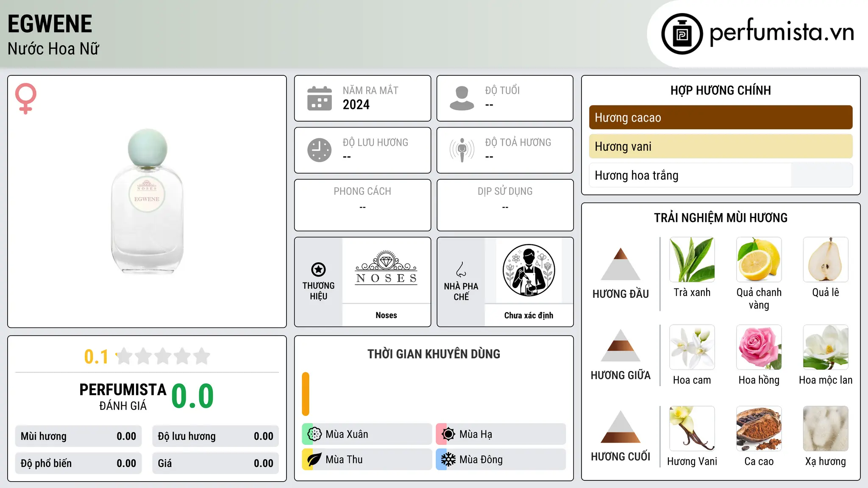
Task: Click the Hương đầu pyramid icon
Action: click(620, 264)
